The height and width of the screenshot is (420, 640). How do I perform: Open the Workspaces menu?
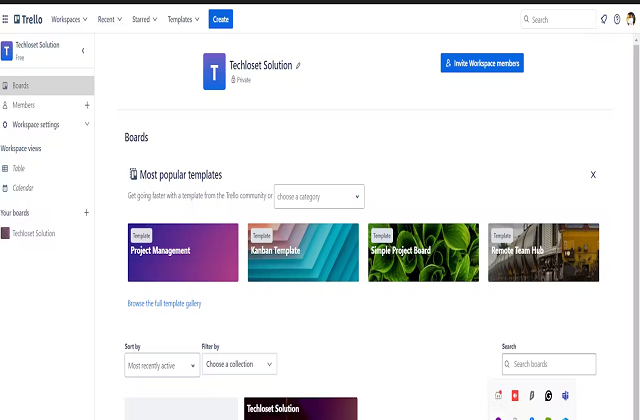[x=69, y=19]
